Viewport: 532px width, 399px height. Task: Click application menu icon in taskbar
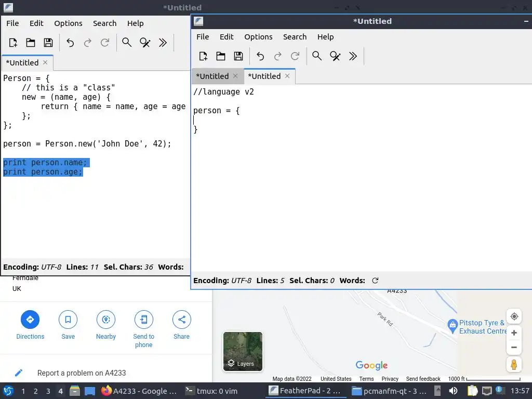click(8, 391)
